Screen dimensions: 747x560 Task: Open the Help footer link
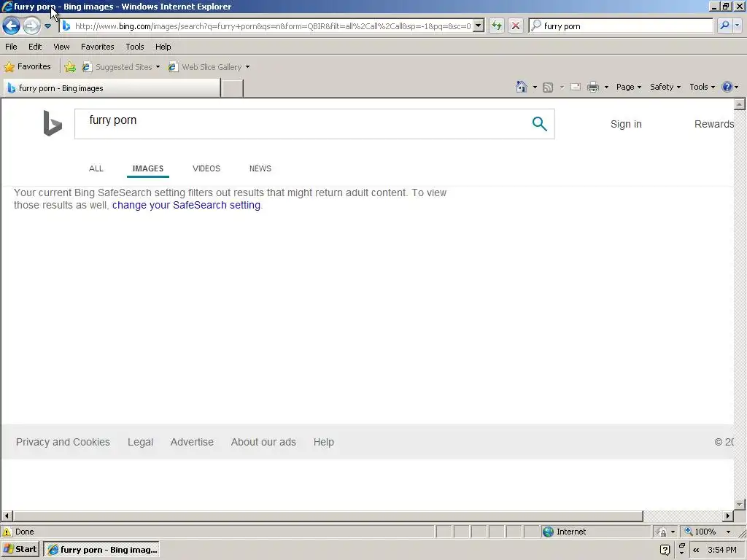coord(323,442)
